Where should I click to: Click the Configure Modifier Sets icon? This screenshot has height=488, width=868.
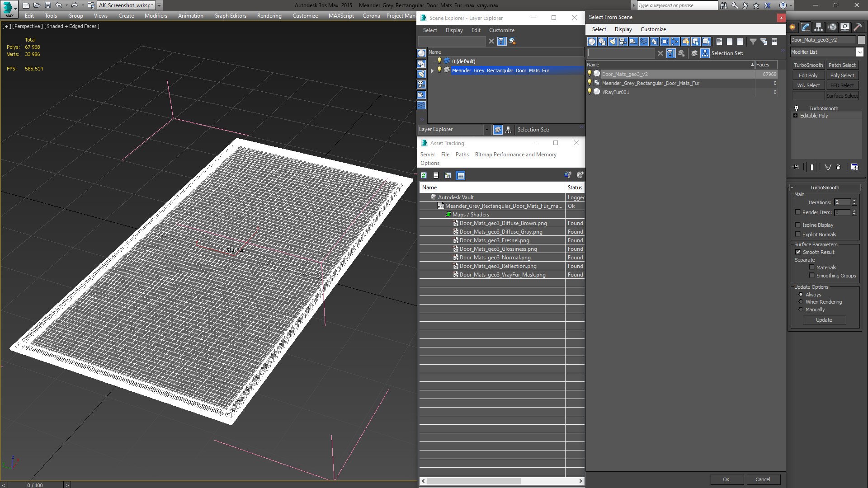point(854,167)
